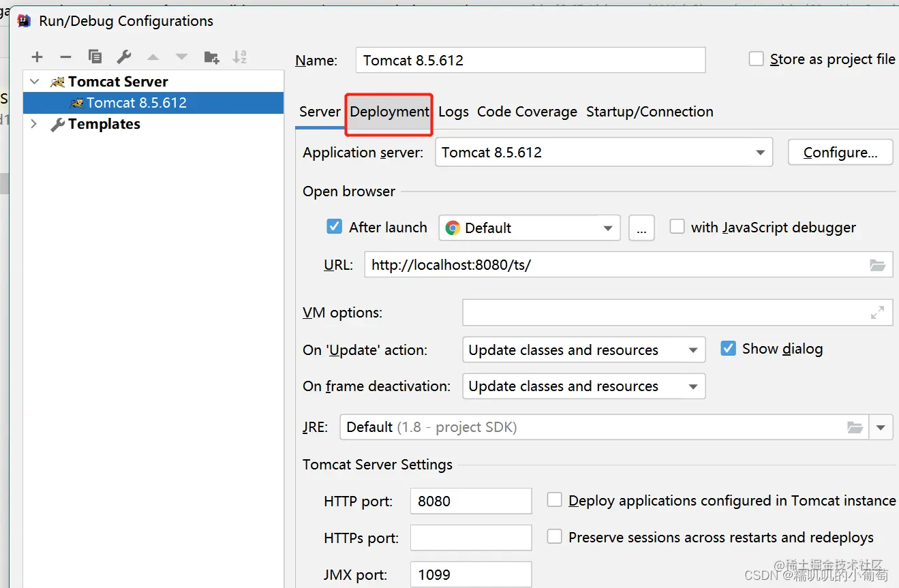This screenshot has height=588, width=899.
Task: Open Application server dropdown
Action: pyautogui.click(x=604, y=153)
